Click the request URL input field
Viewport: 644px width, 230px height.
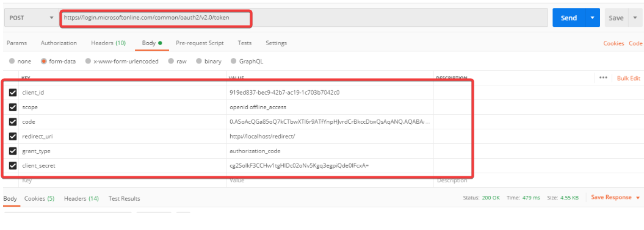coord(304,18)
